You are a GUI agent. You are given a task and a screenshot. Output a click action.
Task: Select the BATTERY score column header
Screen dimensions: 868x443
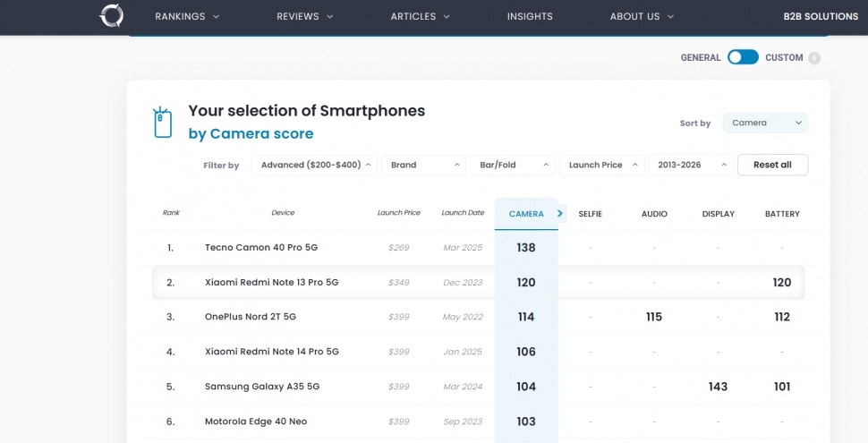click(782, 214)
